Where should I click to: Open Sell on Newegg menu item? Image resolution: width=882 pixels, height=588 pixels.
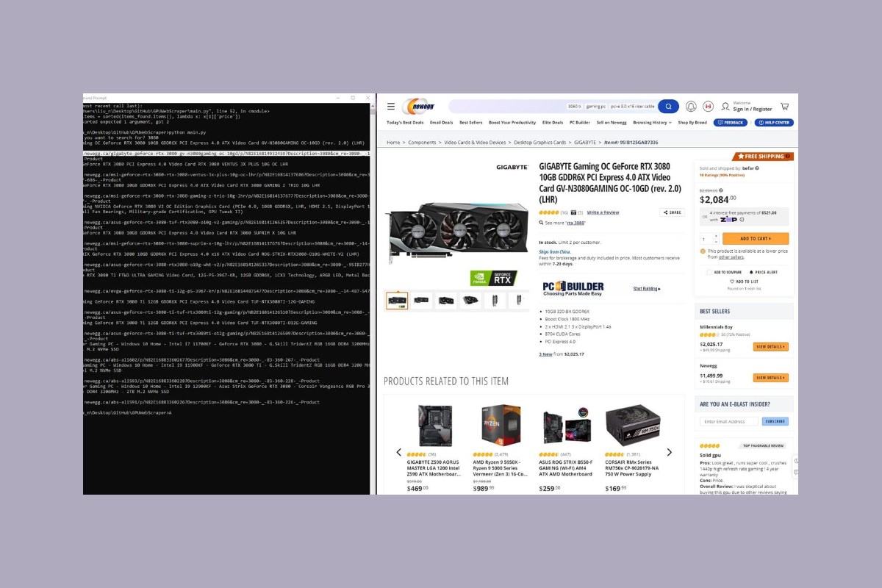pyautogui.click(x=611, y=123)
